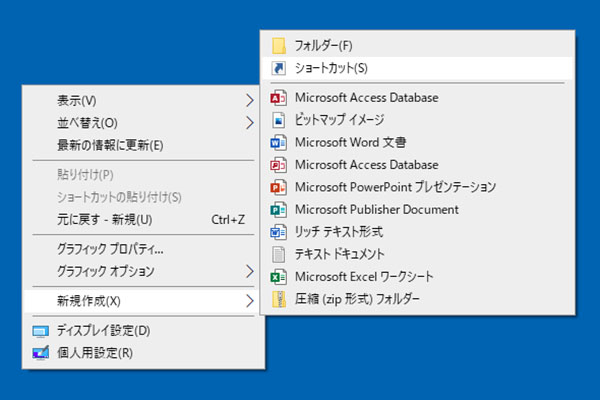Image resolution: width=600 pixels, height=400 pixels.
Task: Click the zipped folder icon for 圧縮 フォルダー
Action: (x=279, y=299)
